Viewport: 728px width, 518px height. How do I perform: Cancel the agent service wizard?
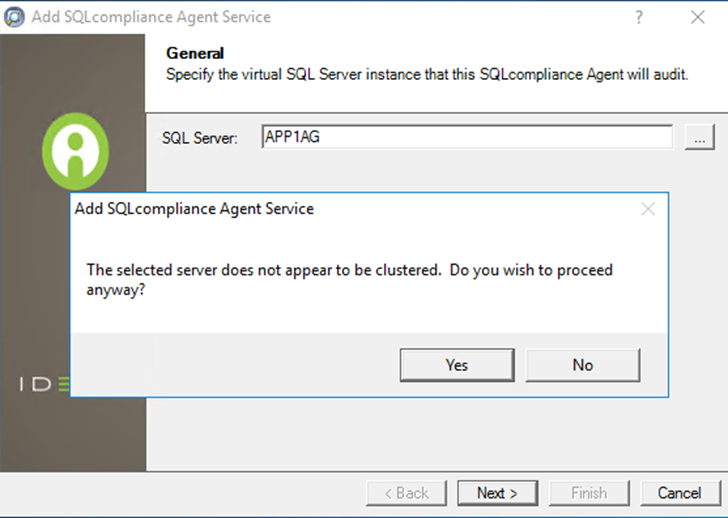(x=679, y=493)
